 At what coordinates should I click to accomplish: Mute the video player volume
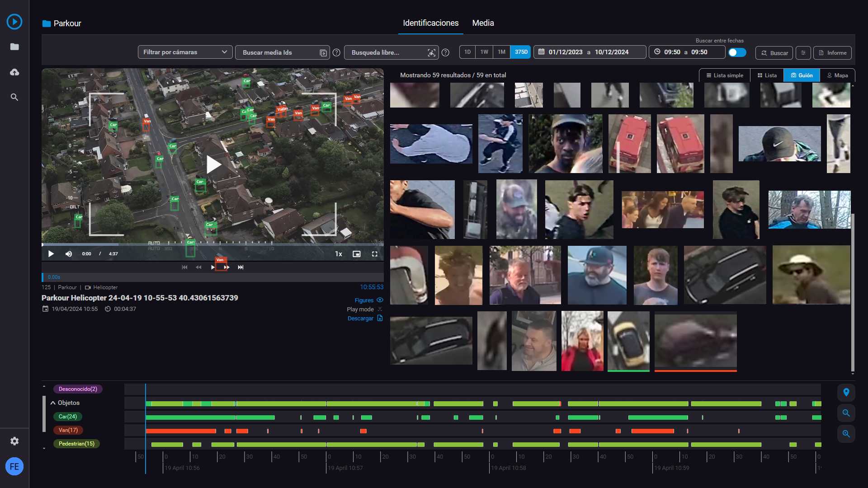pyautogui.click(x=69, y=253)
